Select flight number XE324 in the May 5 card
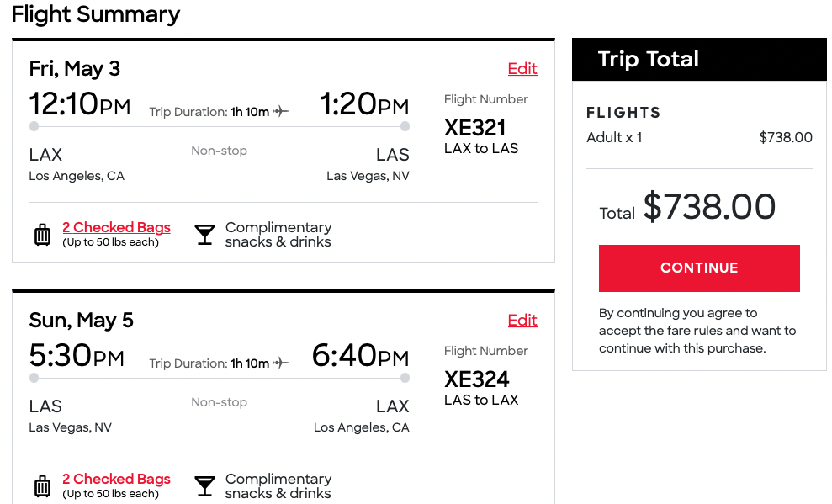This screenshot has width=832, height=504. [x=477, y=379]
